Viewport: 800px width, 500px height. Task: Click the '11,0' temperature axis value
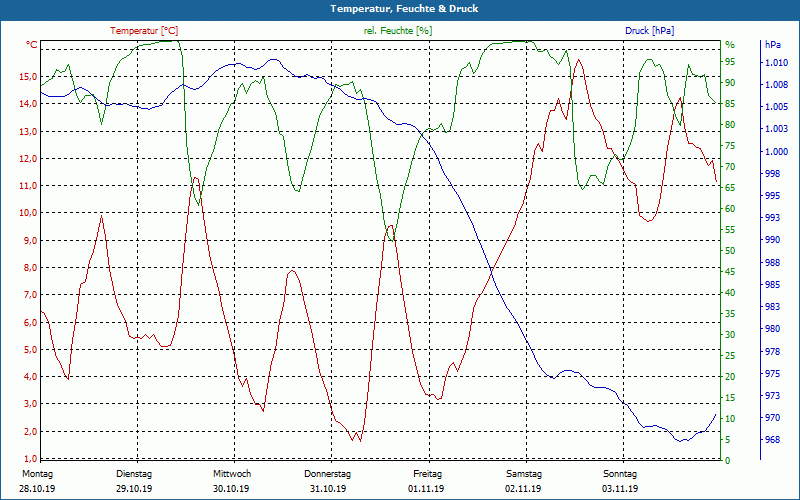point(28,186)
